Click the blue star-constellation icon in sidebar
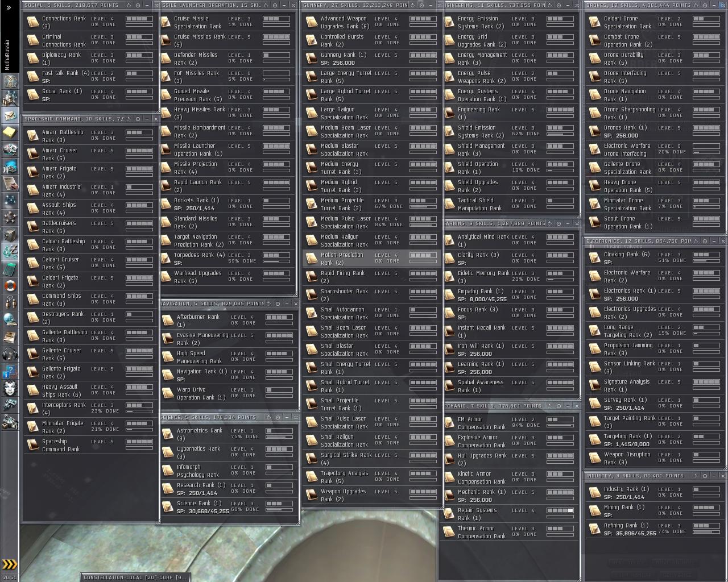728x582 pixels. click(x=10, y=201)
